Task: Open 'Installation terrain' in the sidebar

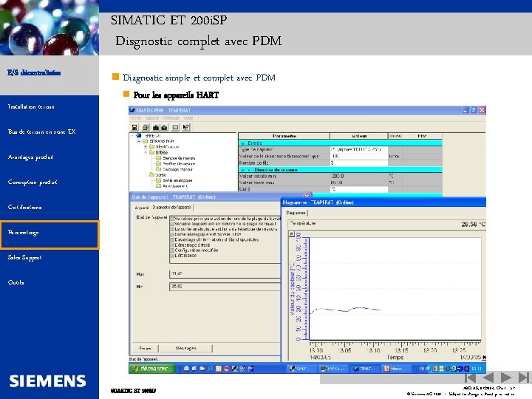Action: [31, 106]
